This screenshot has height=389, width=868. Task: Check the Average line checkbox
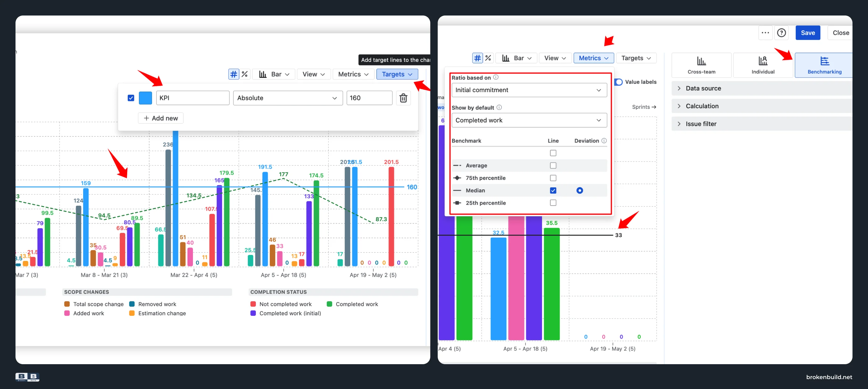(553, 166)
